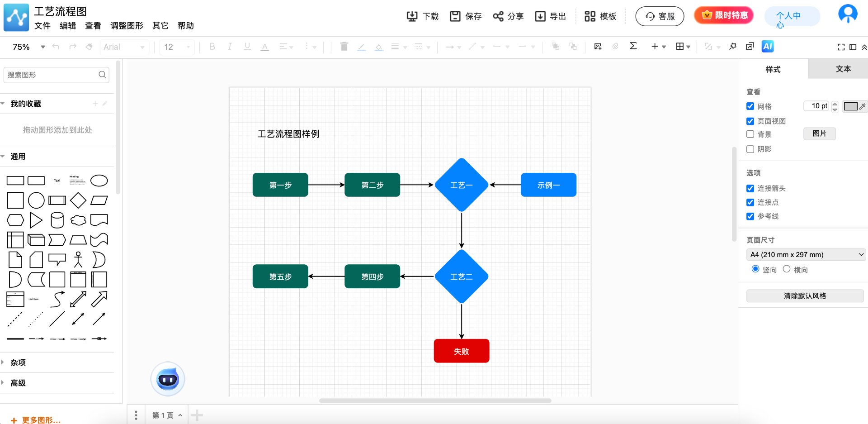Open the 调整图形 menu
The image size is (868, 424).
(127, 26)
